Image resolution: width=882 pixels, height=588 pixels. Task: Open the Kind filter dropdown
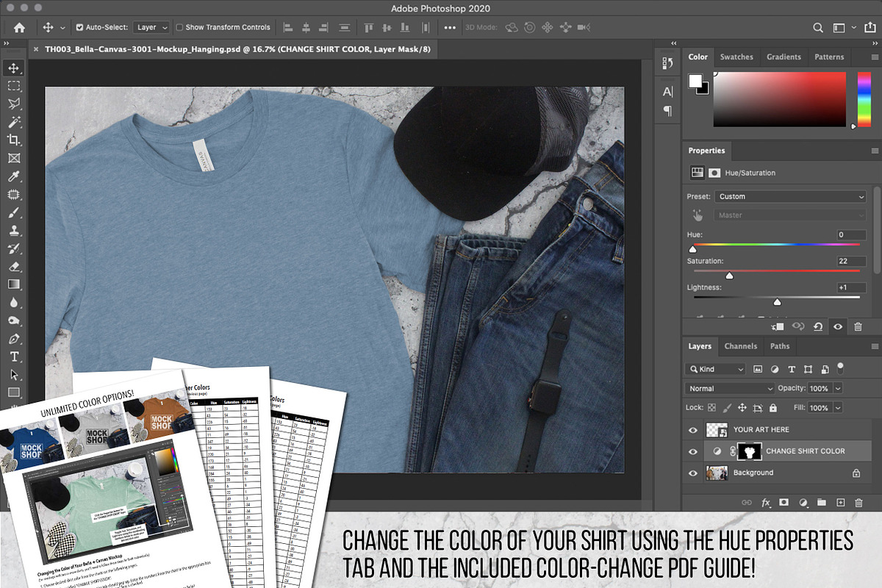pyautogui.click(x=716, y=369)
